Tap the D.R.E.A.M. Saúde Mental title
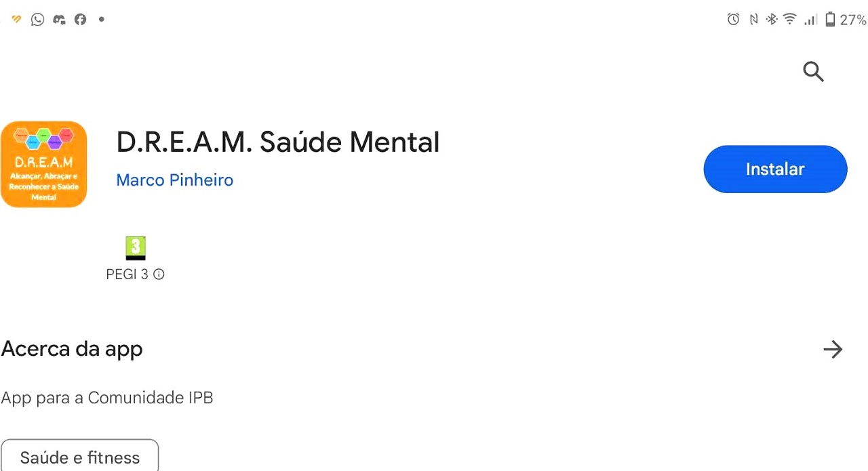This screenshot has width=868, height=471. pos(278,142)
